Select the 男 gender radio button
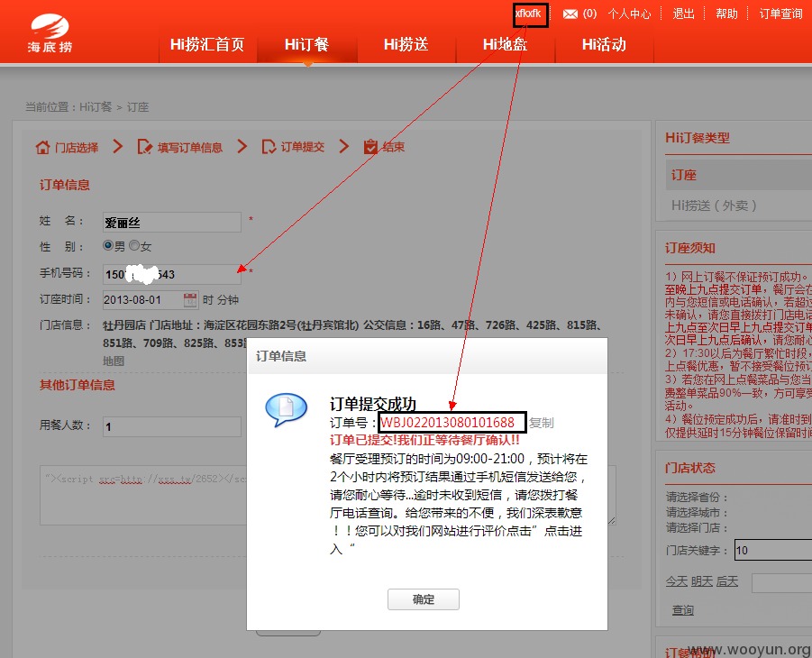 pos(108,245)
